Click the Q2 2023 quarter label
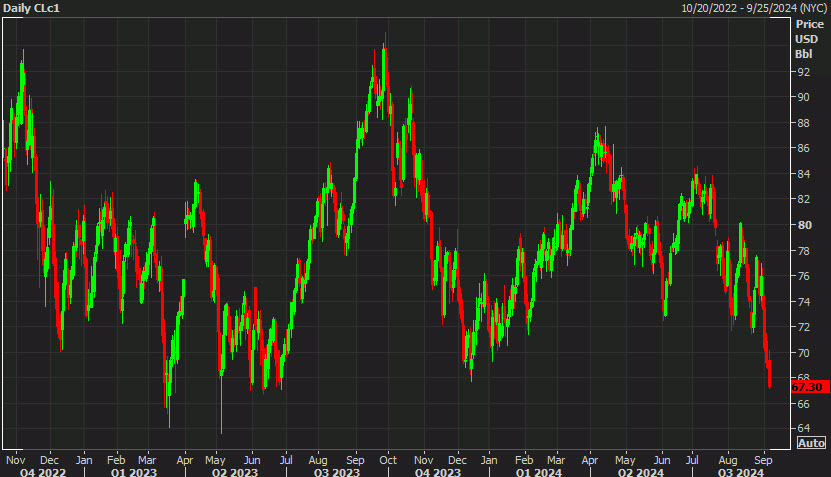Viewport: 831px width, 477px height. (x=235, y=472)
